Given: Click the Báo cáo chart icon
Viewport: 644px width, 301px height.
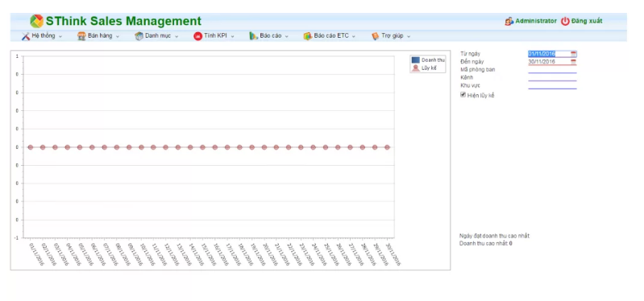Looking at the screenshot, I should tap(253, 36).
